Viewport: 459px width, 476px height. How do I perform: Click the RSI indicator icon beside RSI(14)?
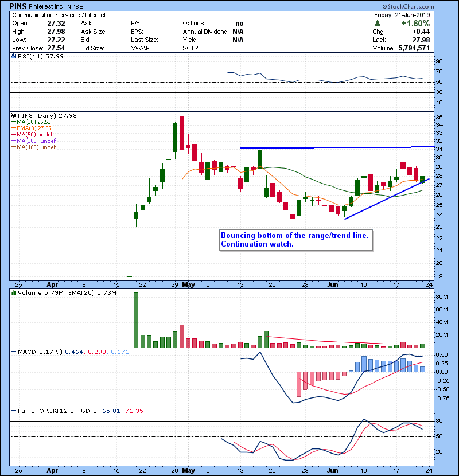[13, 56]
